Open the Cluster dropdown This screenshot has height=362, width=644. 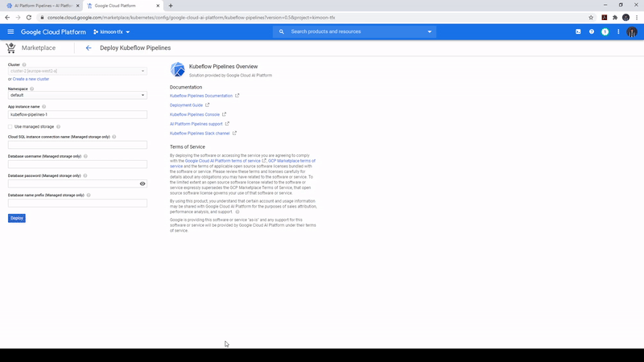click(77, 71)
